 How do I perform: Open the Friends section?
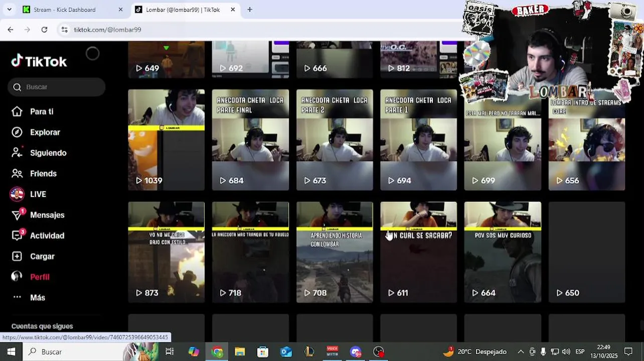[43, 173]
